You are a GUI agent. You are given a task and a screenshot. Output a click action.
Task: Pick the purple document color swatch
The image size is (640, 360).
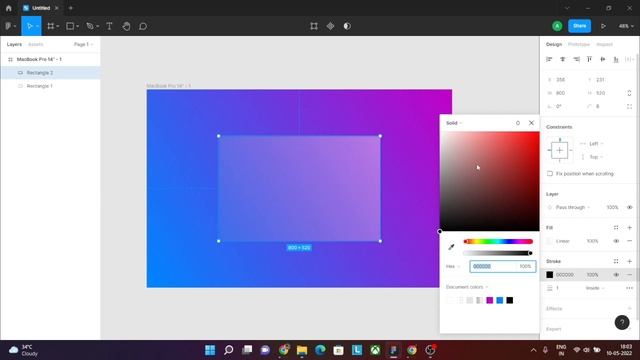490,300
